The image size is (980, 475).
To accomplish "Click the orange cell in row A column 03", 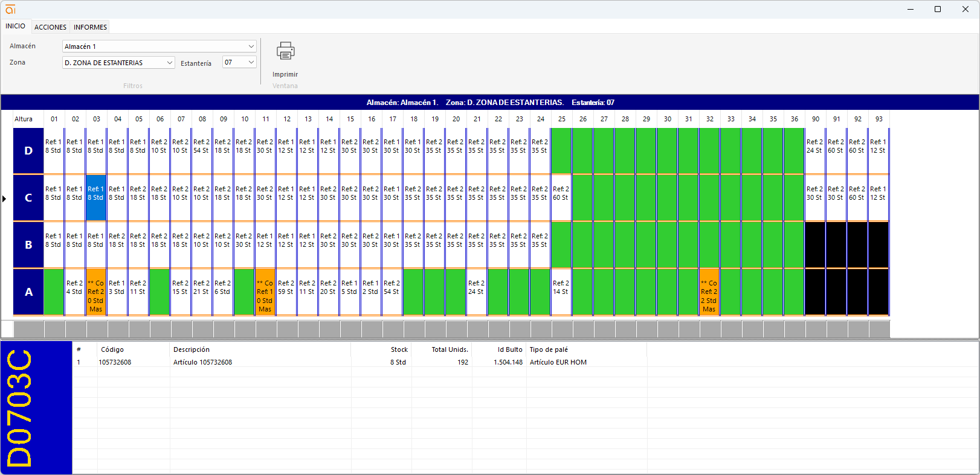I will [96, 292].
